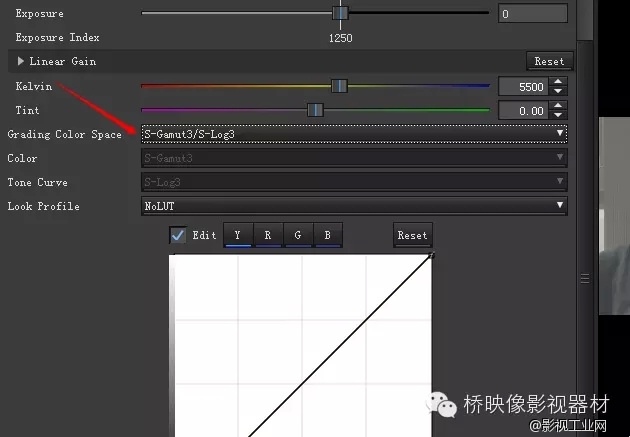The width and height of the screenshot is (630, 437).
Task: Select the Y channel curve tab
Action: 237,236
